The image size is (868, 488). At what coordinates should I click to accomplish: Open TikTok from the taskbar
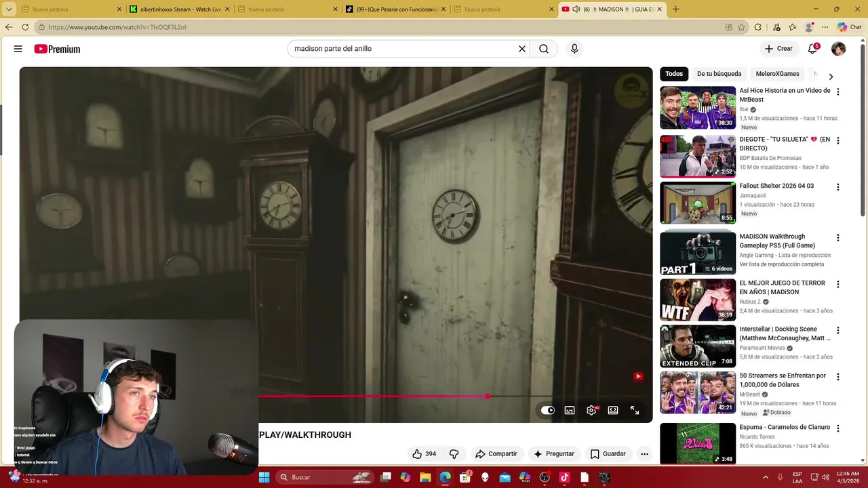click(x=564, y=477)
